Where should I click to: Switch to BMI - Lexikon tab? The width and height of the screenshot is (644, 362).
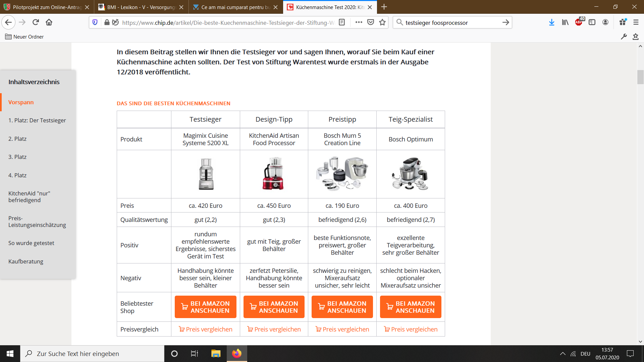[141, 7]
